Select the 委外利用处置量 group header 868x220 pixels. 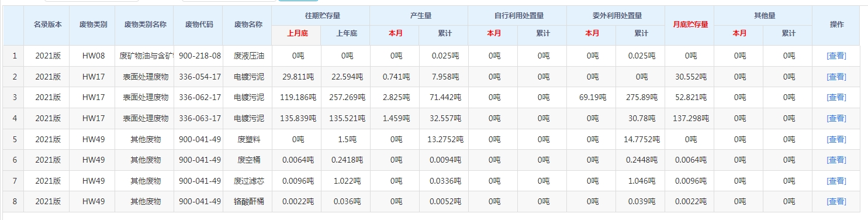point(616,15)
